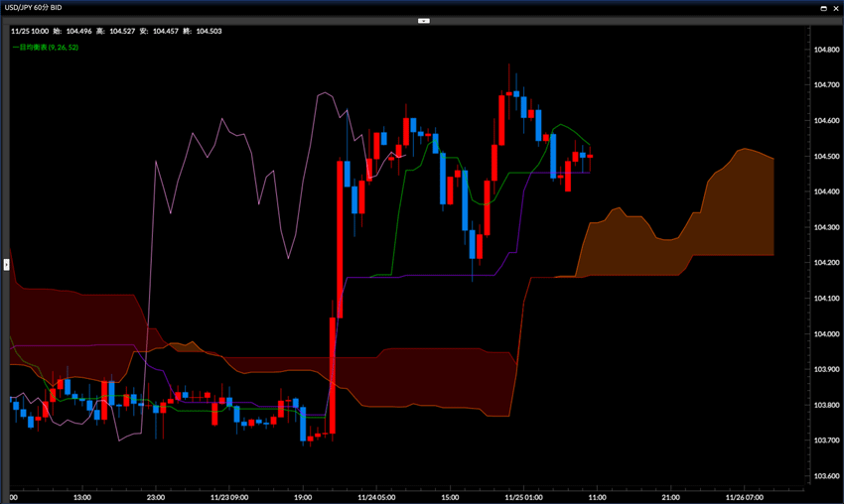Click the 高 104.527 high price value

118,32
